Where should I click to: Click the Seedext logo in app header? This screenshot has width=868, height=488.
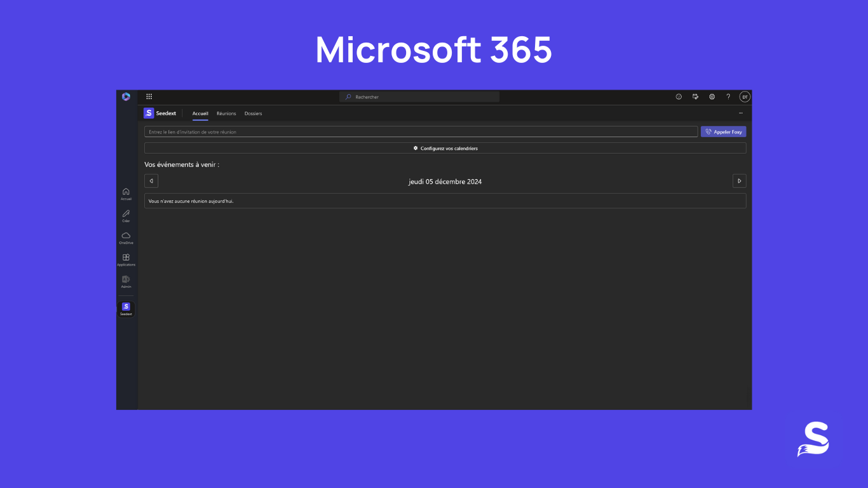tap(149, 113)
